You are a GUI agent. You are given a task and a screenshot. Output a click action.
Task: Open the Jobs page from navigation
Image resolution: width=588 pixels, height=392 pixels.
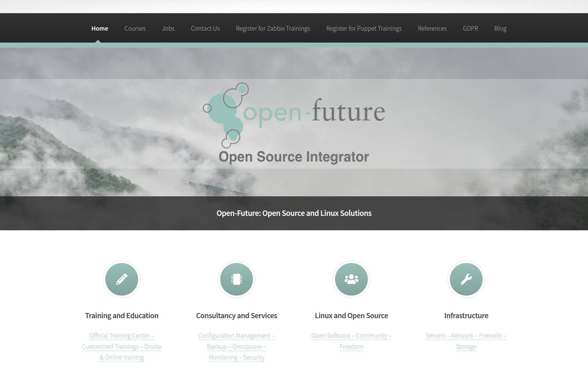pos(168,28)
